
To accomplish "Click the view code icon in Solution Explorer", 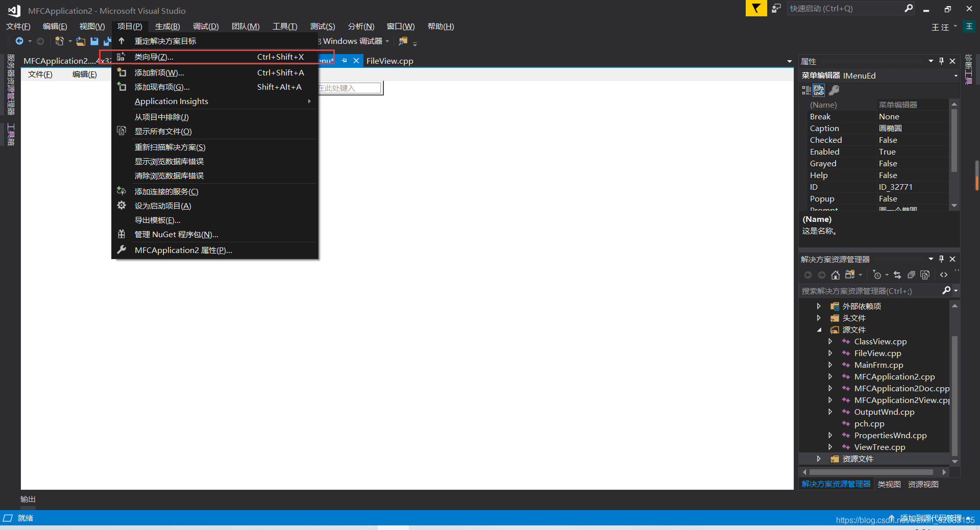I will 944,275.
